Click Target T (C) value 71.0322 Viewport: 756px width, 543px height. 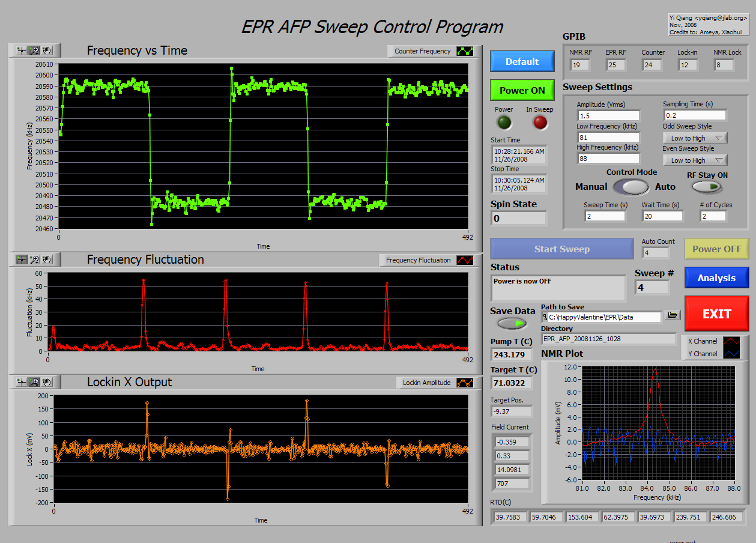coord(512,382)
